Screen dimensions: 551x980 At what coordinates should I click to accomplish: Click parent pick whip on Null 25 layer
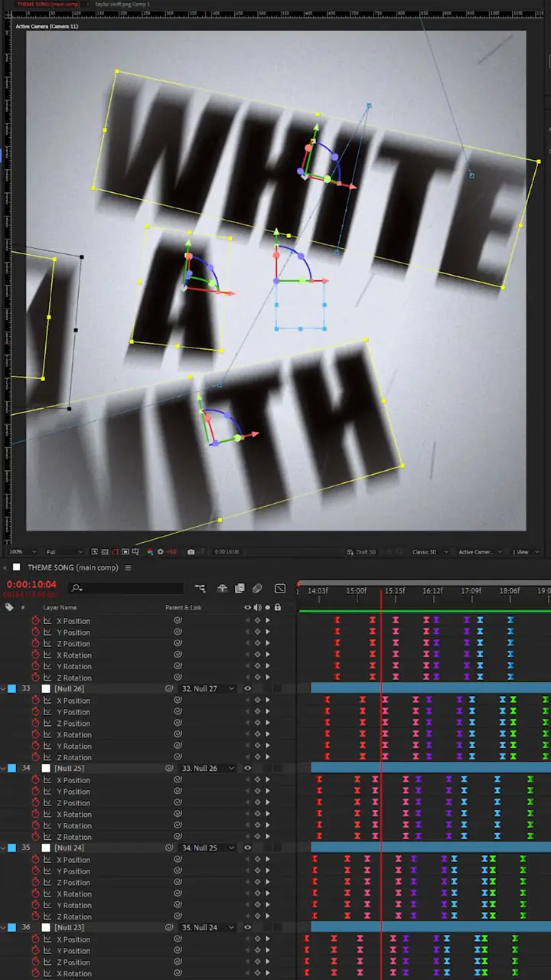[169, 769]
